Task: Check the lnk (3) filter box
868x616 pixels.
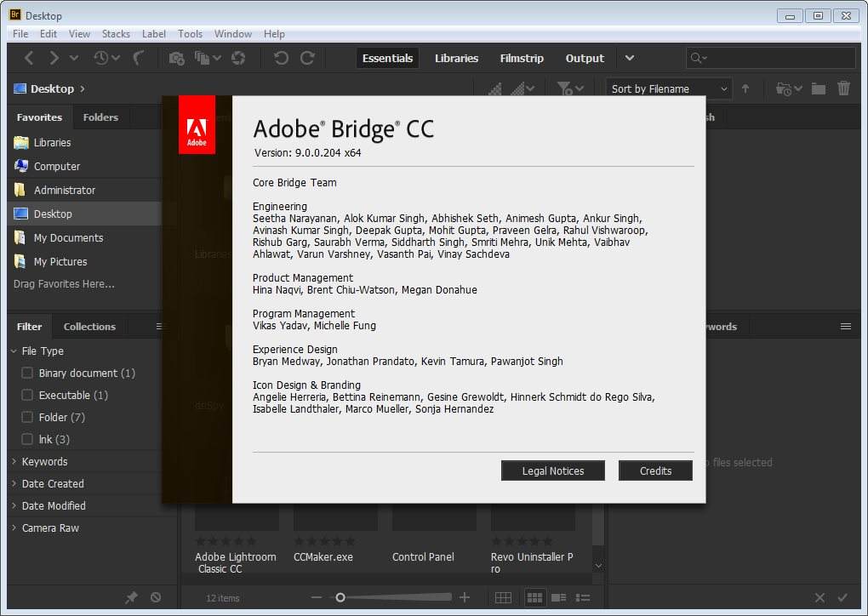Action: point(26,439)
